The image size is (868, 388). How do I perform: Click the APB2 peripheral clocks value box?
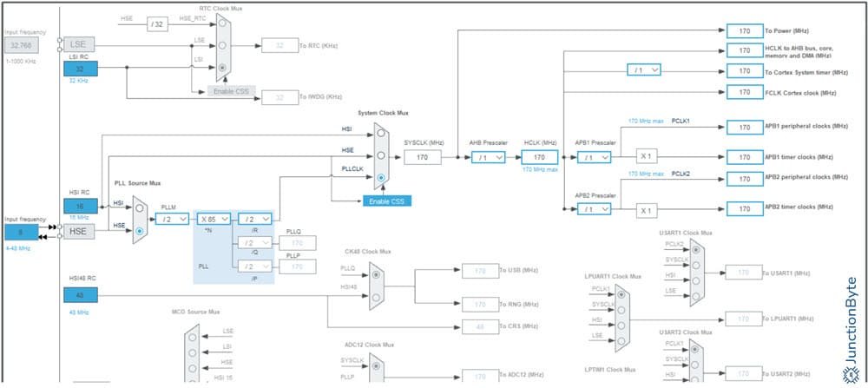[x=745, y=179]
